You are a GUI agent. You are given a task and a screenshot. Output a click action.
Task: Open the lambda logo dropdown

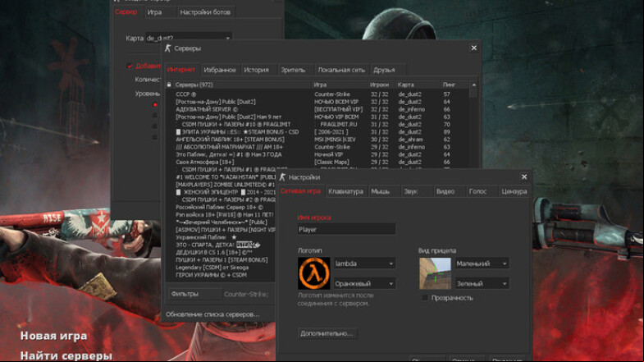pyautogui.click(x=364, y=263)
